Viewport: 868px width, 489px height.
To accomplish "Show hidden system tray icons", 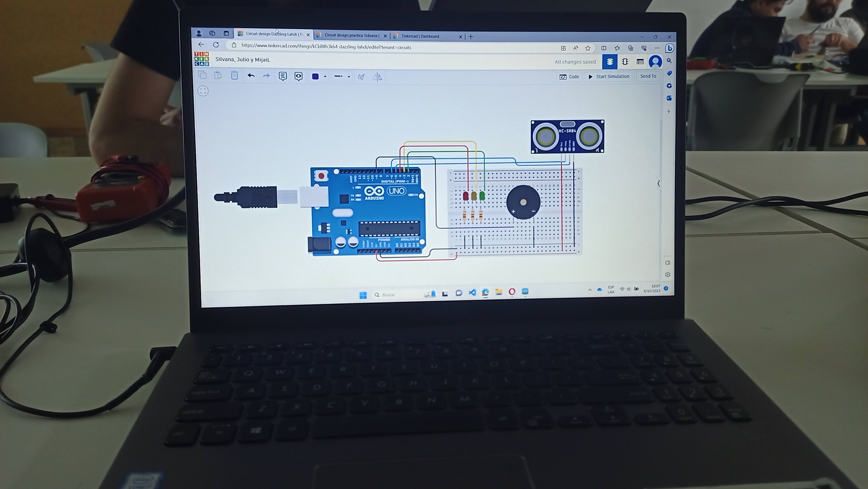I will click(x=590, y=290).
